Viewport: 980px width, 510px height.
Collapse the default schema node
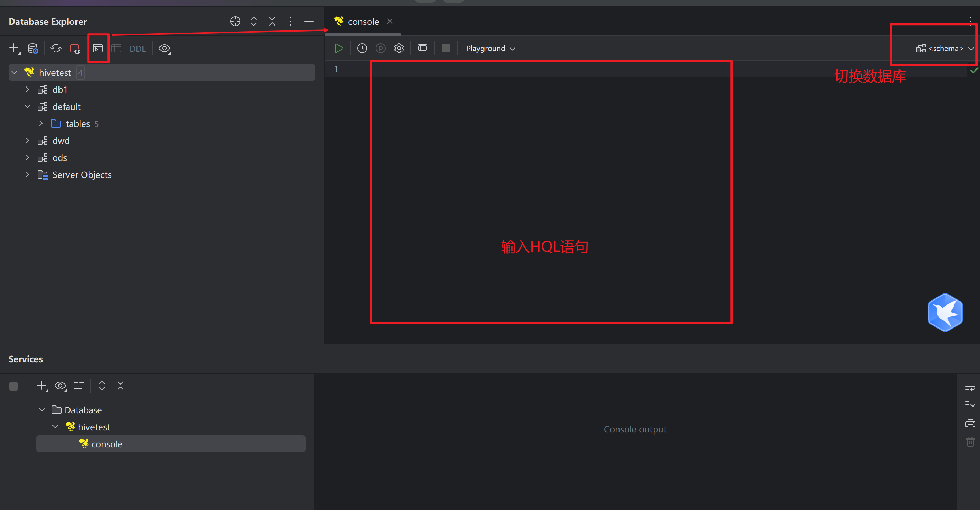[x=27, y=106]
